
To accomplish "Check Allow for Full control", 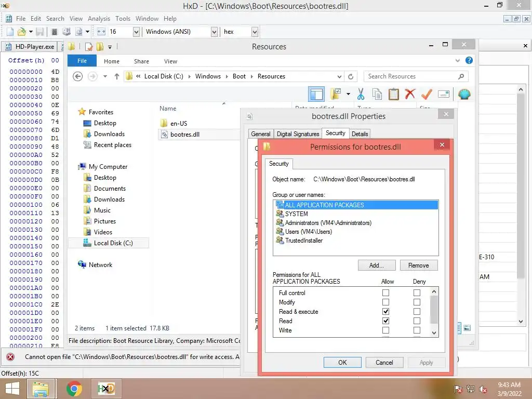I will point(386,293).
